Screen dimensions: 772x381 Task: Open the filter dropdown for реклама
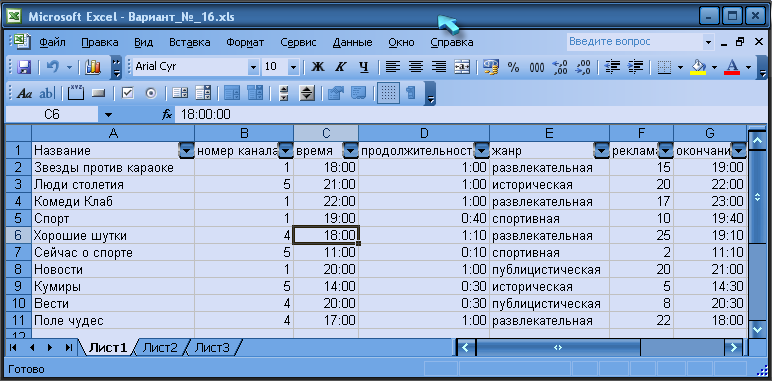666,151
